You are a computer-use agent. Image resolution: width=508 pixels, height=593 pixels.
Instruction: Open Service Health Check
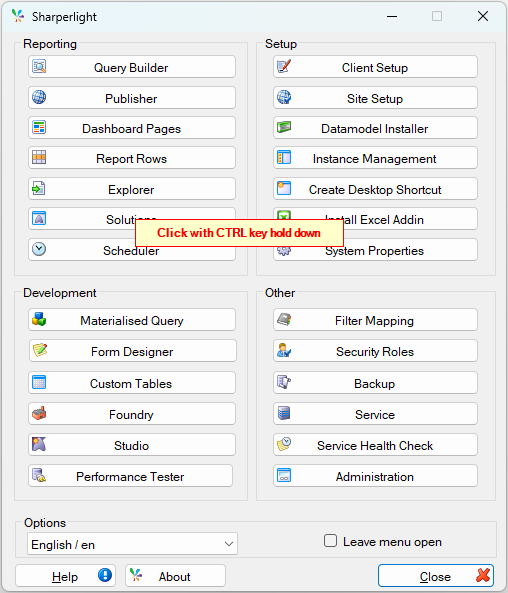375,445
